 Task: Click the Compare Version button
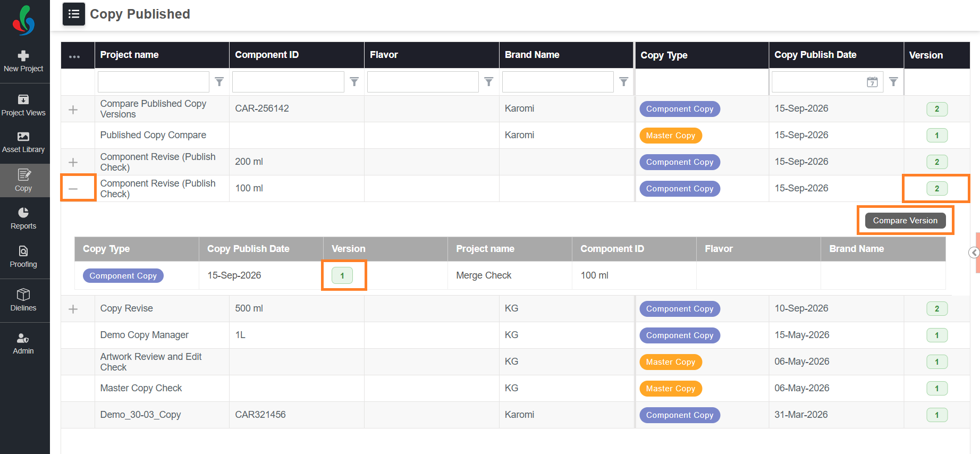click(905, 221)
